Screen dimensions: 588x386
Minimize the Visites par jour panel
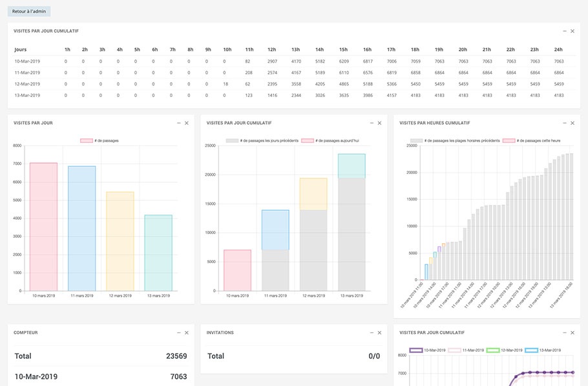click(179, 123)
